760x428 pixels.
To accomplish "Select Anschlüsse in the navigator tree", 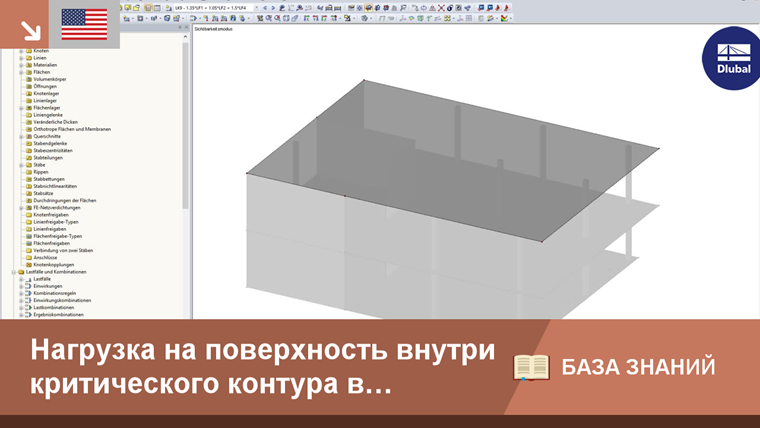I will 46,257.
